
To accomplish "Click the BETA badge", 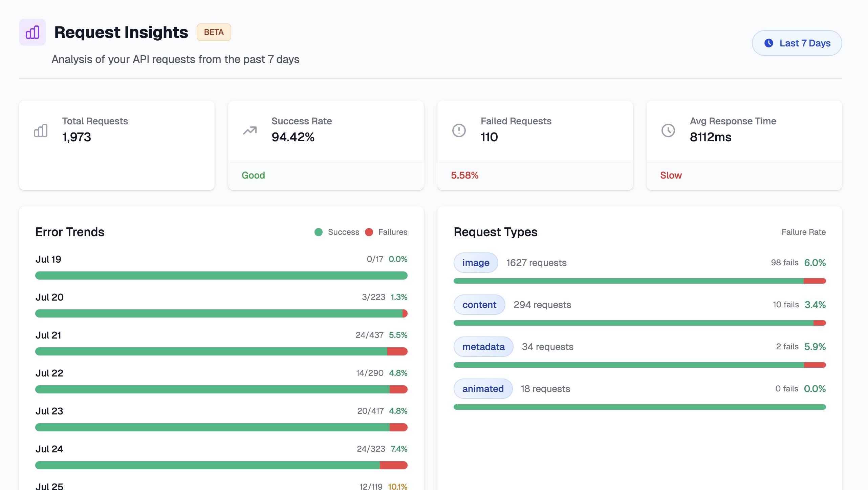I will coord(214,32).
